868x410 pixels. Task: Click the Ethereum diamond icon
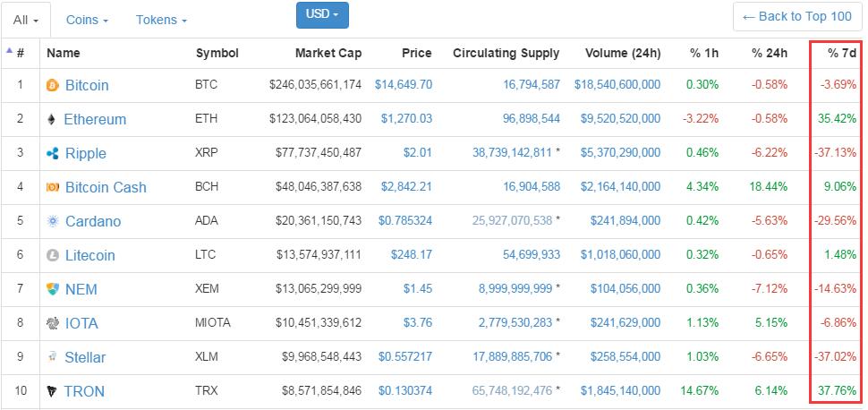click(51, 120)
